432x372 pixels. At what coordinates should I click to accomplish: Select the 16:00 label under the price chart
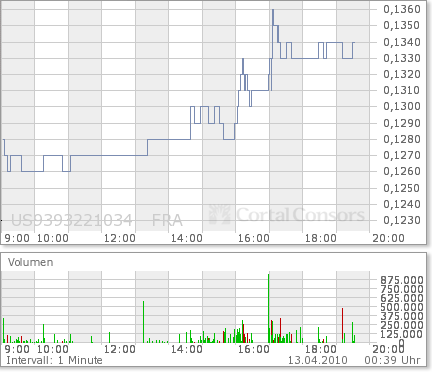[254, 238]
